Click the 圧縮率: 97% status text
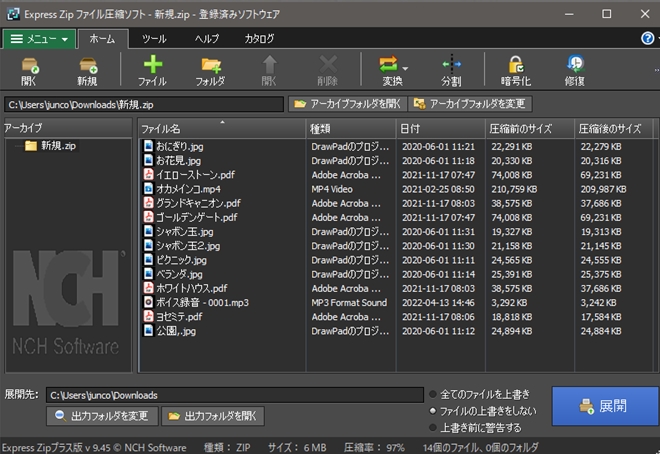The image size is (660, 454). click(x=374, y=447)
